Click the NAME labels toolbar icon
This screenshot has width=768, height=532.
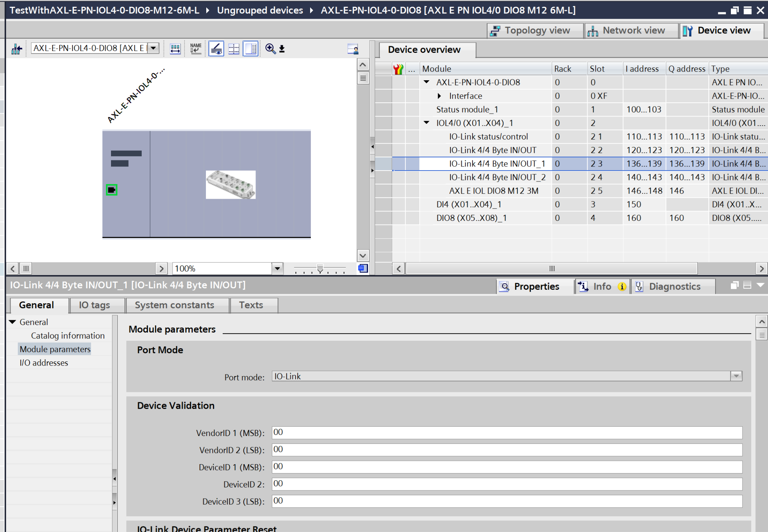tap(196, 49)
